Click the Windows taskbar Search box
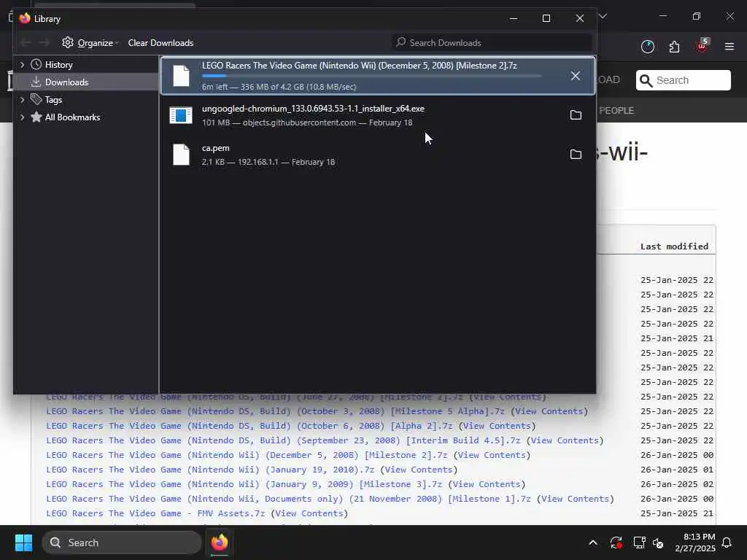 [x=122, y=542]
